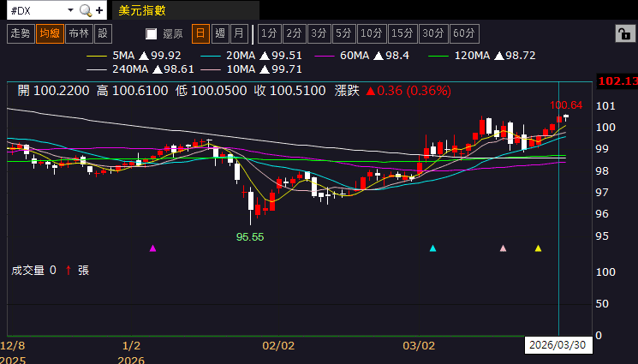Select the 均線 moving average view
Viewport: 638px width, 364px height.
click(x=50, y=33)
